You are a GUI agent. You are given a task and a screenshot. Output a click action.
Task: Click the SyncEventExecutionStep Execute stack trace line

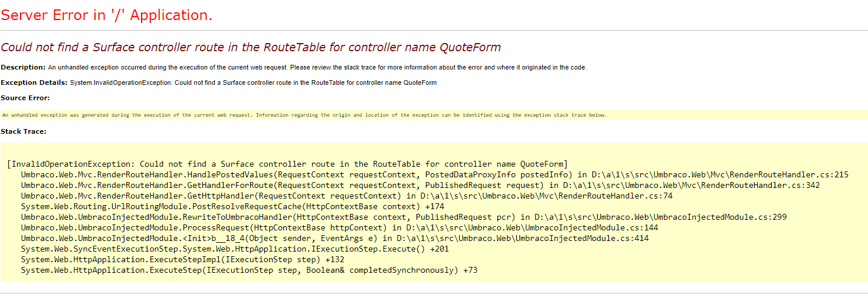pyautogui.click(x=234, y=249)
